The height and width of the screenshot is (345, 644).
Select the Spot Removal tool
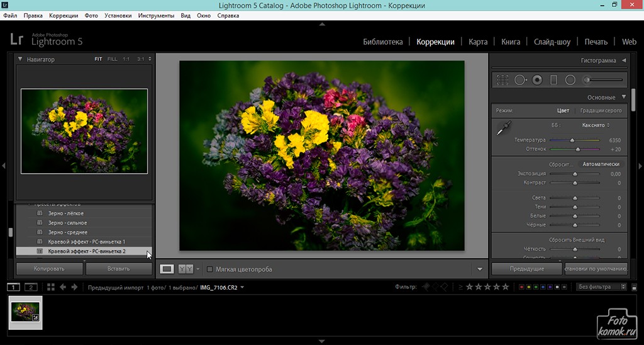pos(520,80)
